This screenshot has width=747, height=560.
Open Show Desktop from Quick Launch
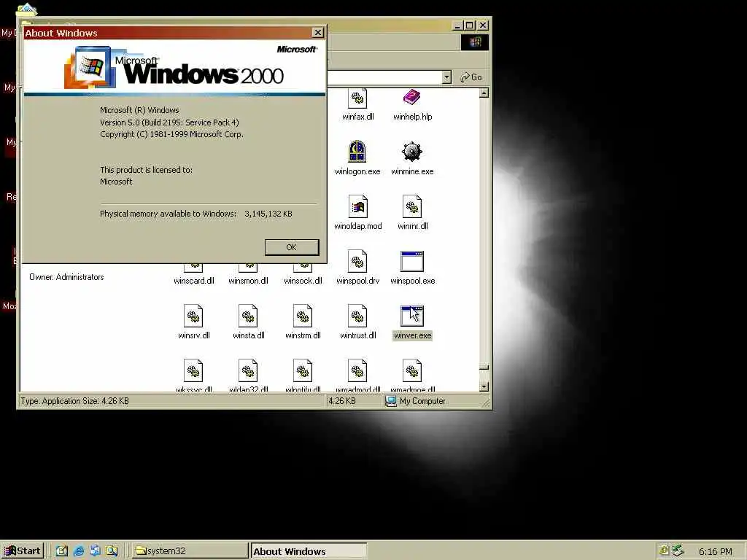coord(62,551)
